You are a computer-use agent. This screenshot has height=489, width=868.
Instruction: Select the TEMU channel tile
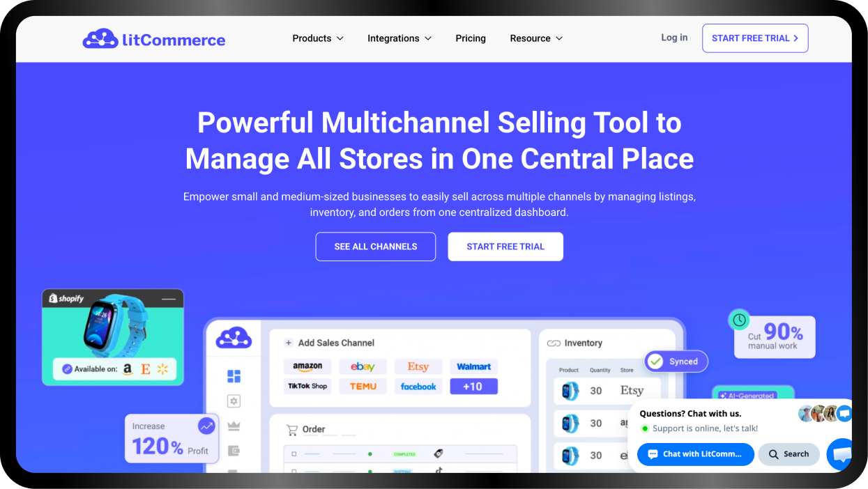pyautogui.click(x=363, y=386)
